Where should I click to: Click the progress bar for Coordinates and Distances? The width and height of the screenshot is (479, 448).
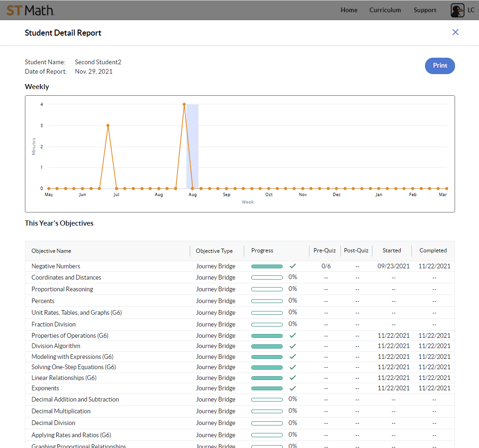click(267, 277)
